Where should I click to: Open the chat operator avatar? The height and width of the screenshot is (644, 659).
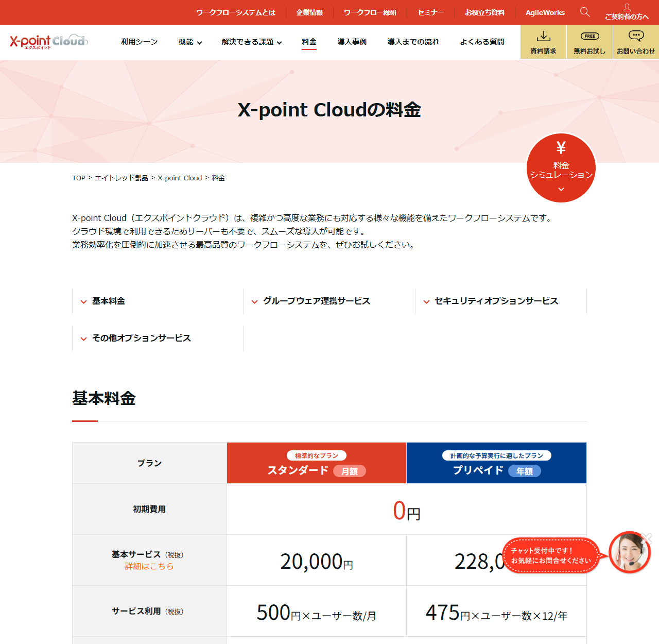(x=629, y=552)
